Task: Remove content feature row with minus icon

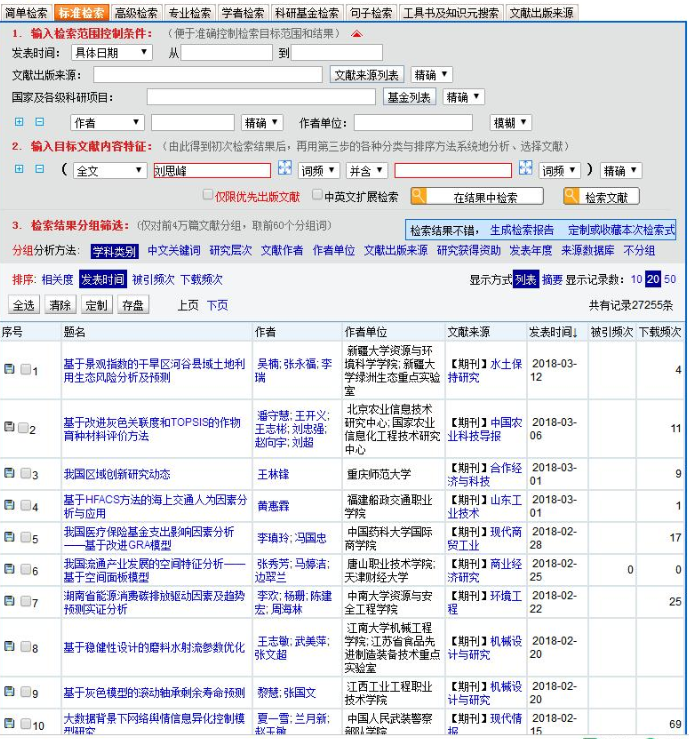Action: (40, 169)
